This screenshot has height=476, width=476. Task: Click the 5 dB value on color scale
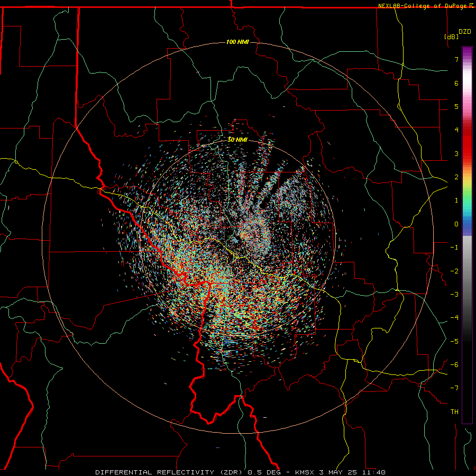[456, 106]
